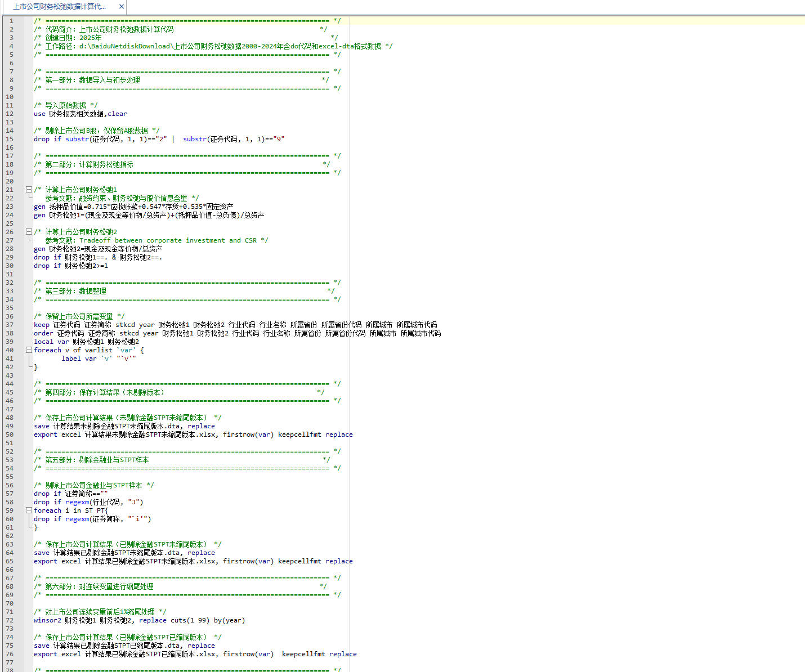Screen dimensions: 805x672
Task: Click the save 计算结果已剔除金融STPT已缩尾版本.dta line
Action: [124, 646]
